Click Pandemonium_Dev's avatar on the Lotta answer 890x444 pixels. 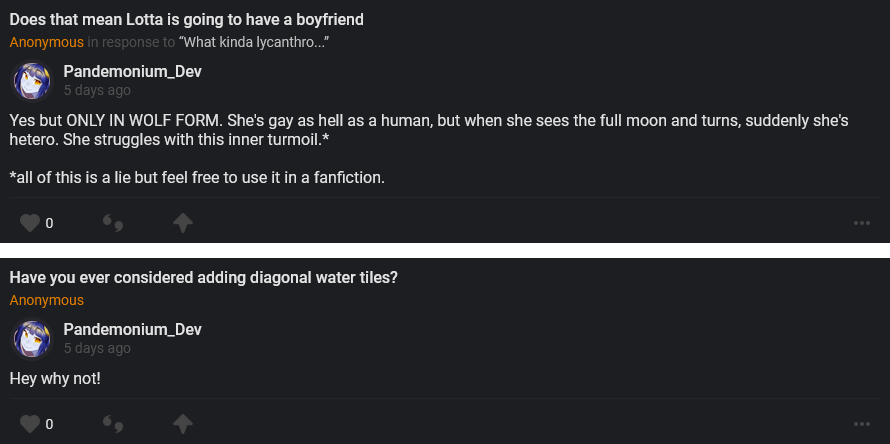[x=31, y=81]
